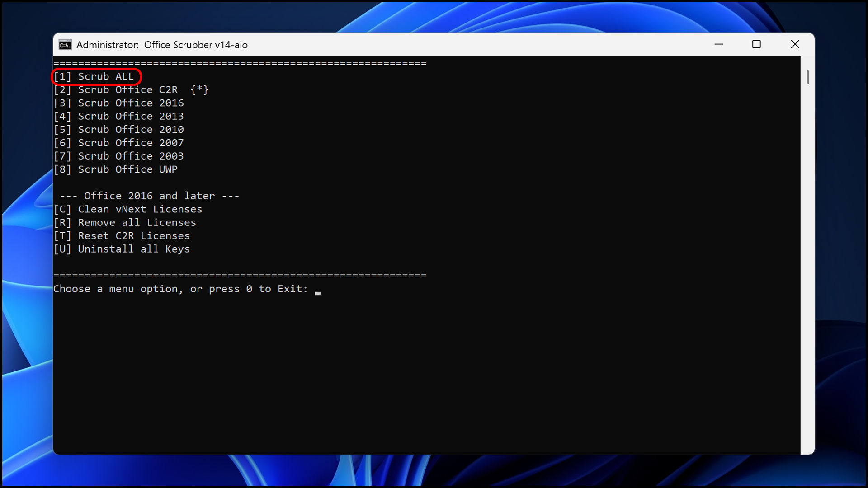Select Scrub Office C2R menu line
The image size is (868, 488).
(131, 90)
